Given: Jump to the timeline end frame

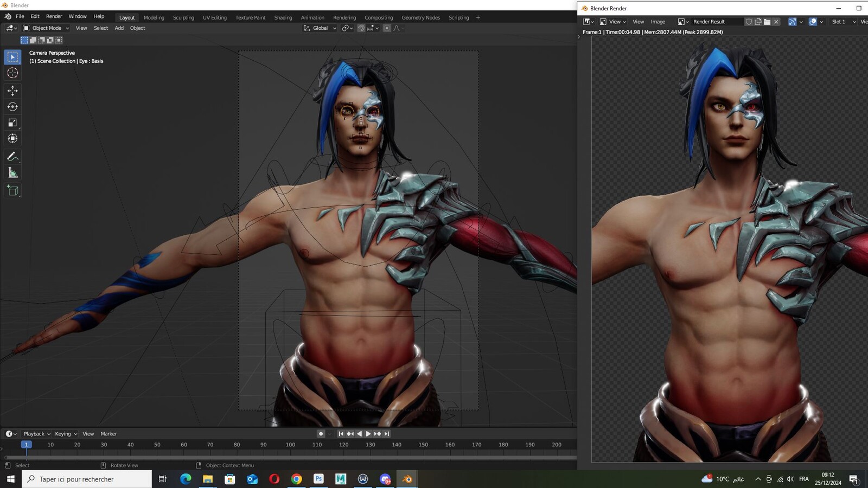Looking at the screenshot, I should coord(387,434).
